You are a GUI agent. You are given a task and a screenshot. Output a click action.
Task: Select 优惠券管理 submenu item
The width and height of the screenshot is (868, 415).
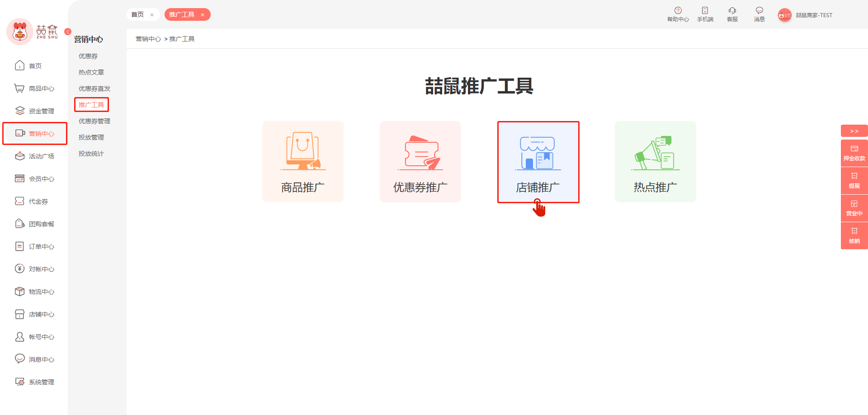(x=94, y=121)
